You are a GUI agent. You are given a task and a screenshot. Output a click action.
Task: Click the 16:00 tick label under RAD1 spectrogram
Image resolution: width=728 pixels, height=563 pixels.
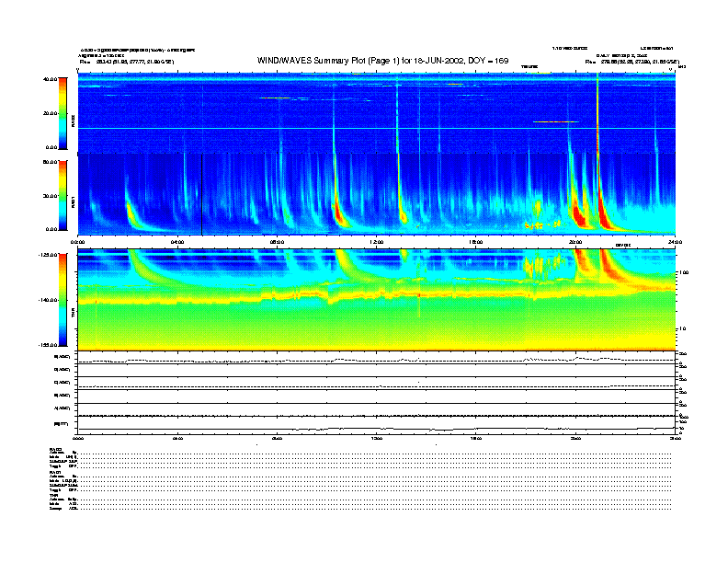coord(476,242)
